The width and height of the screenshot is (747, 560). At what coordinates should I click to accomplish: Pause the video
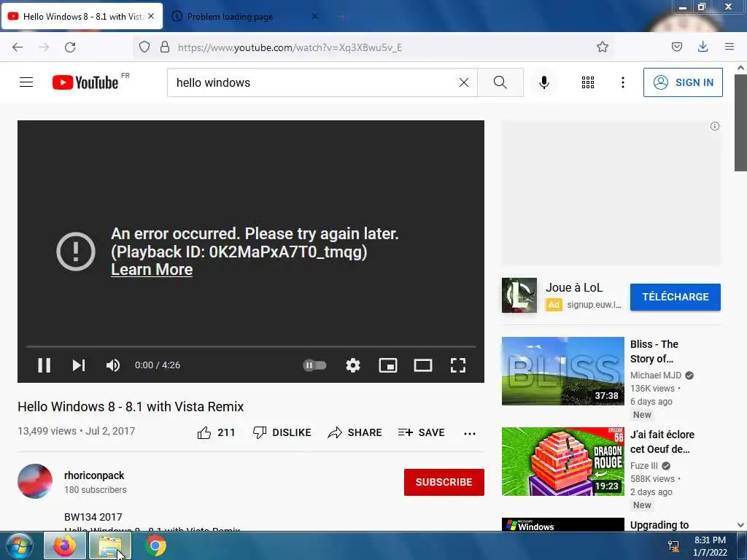[44, 365]
